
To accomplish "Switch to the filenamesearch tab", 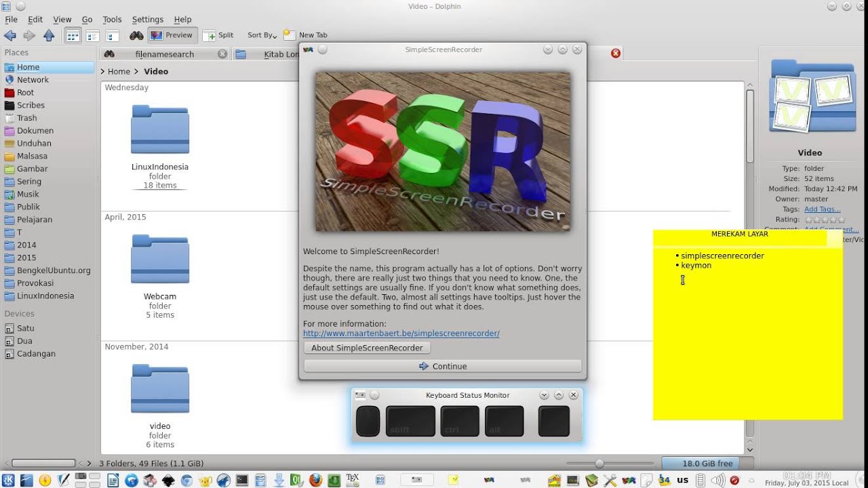I will tap(165, 54).
